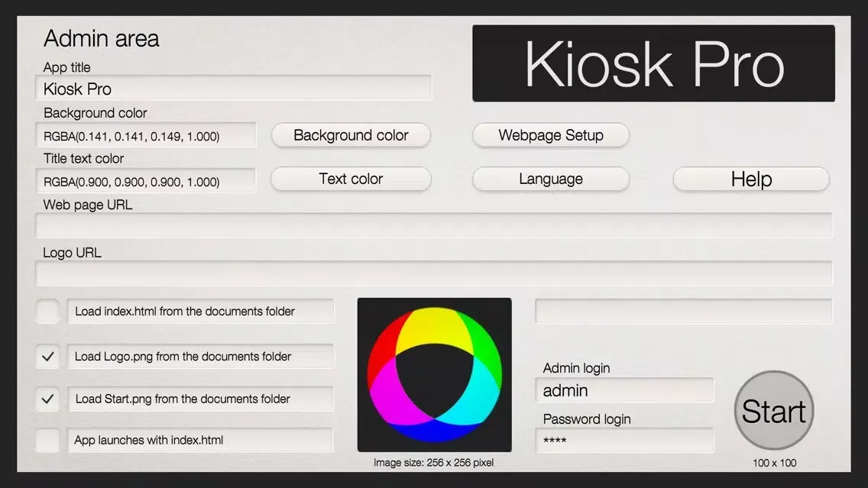The height and width of the screenshot is (488, 868).
Task: Uncheck the Load Start.png checkbox
Action: click(x=48, y=399)
